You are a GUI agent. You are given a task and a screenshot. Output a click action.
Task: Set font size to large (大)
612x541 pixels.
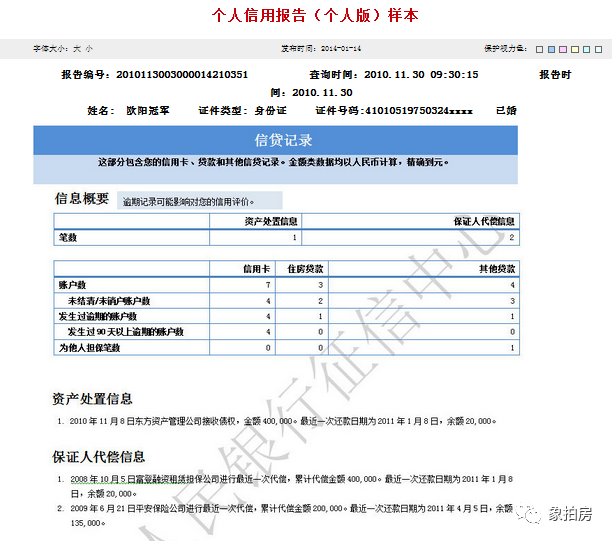point(77,49)
